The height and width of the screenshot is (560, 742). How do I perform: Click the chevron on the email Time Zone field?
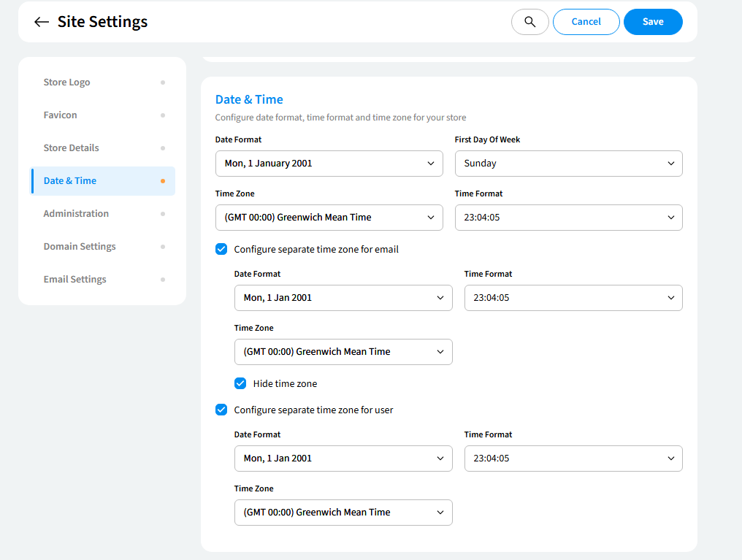pos(440,352)
